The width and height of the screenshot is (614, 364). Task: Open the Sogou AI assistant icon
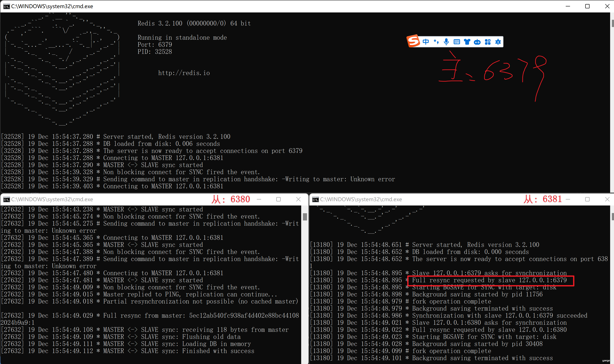coord(498,42)
